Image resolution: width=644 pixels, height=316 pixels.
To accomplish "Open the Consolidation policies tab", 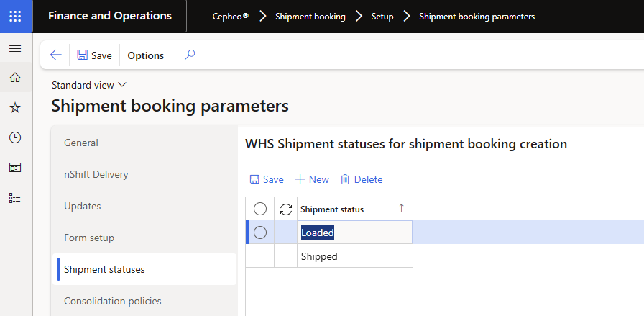I will tap(112, 301).
